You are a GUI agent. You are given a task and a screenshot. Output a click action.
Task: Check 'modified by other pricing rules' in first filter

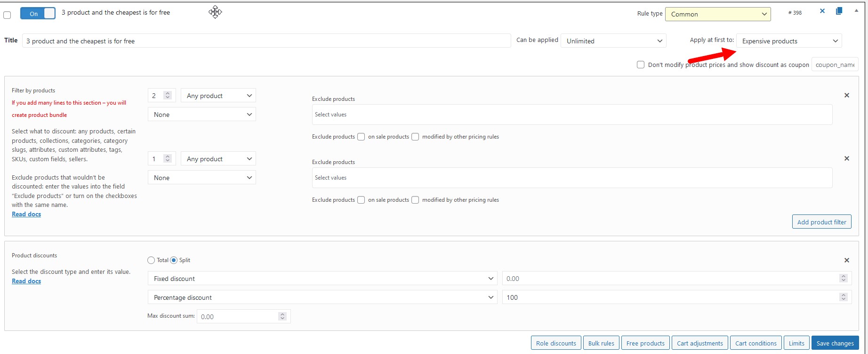415,137
